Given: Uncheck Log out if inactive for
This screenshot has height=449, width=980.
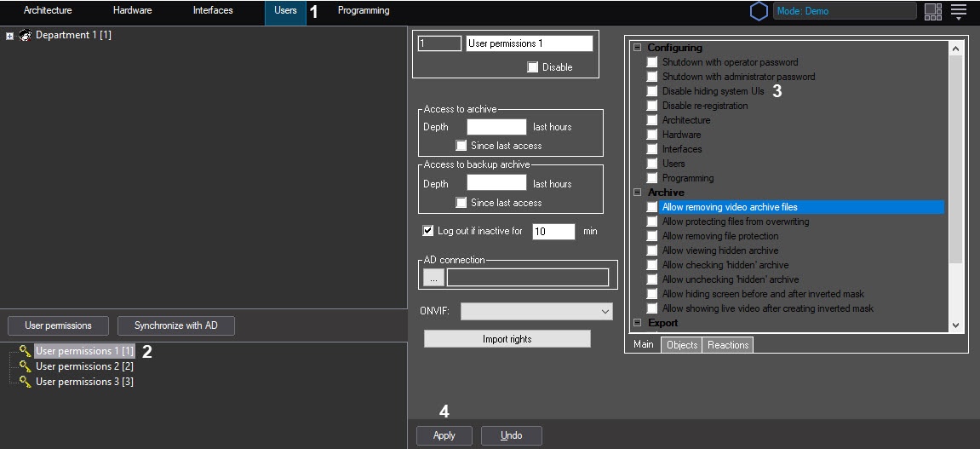Looking at the screenshot, I should point(428,231).
